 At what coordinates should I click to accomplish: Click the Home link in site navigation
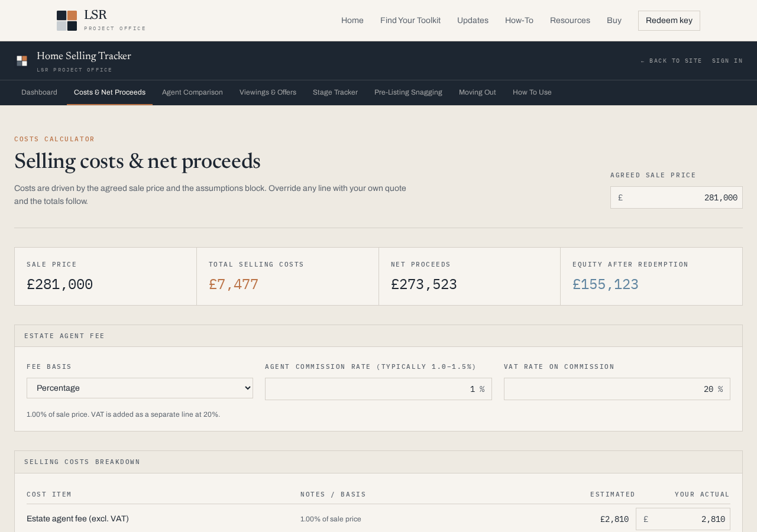[352, 21]
